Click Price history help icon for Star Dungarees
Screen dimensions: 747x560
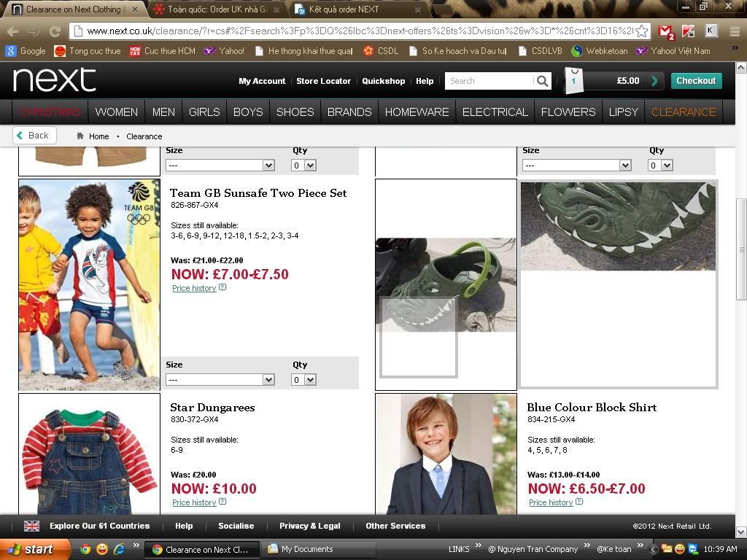coord(222,502)
